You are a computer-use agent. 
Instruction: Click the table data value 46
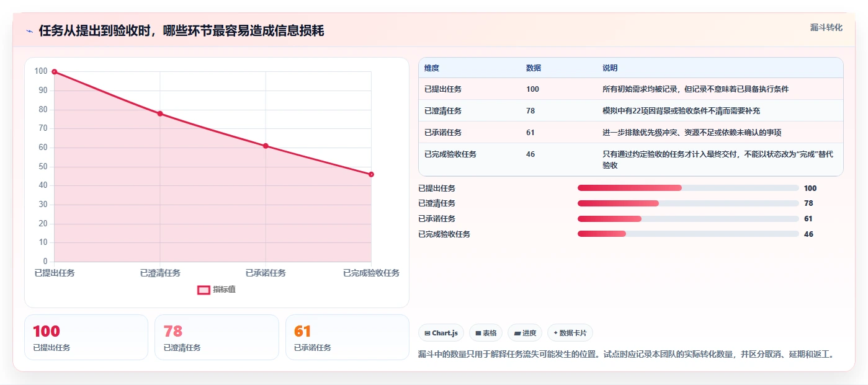click(530, 154)
